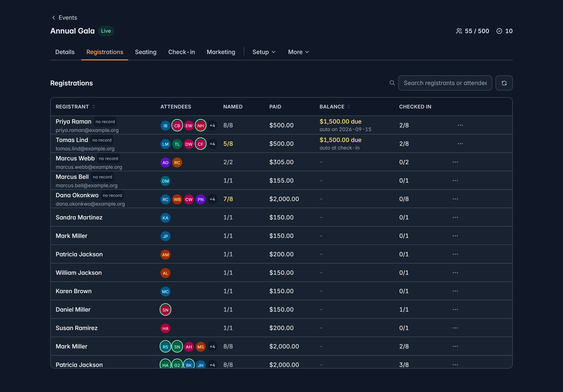Viewport: 563px width, 392px height.
Task: Open the ellipsis menu for Susan Ramirez
Action: tap(455, 328)
